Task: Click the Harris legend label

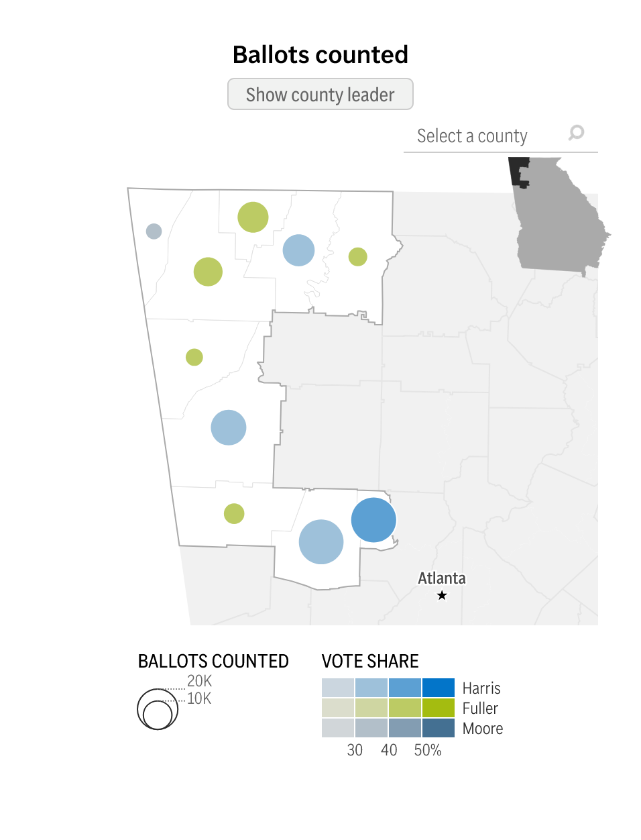Action: tap(481, 688)
